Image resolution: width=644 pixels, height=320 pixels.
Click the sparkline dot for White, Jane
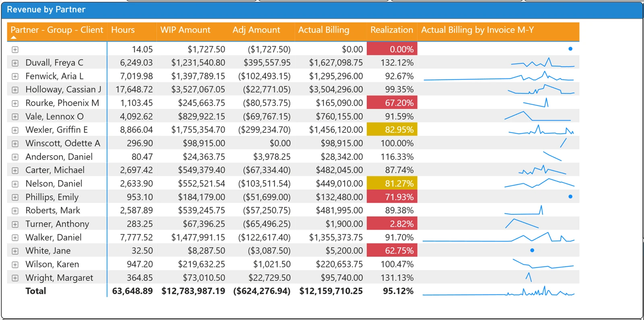pos(532,250)
